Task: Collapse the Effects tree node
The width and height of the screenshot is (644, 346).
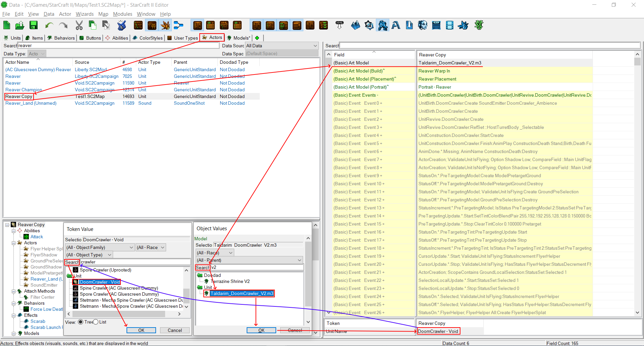Action: [13, 315]
